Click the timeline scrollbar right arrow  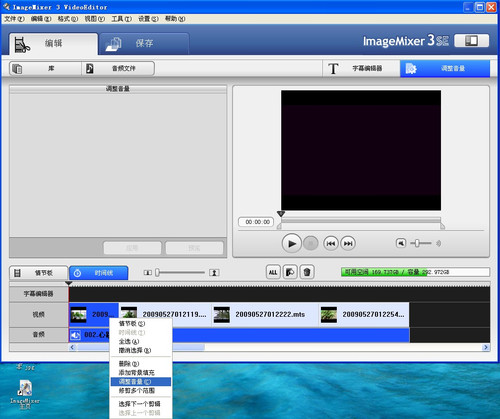click(486, 347)
